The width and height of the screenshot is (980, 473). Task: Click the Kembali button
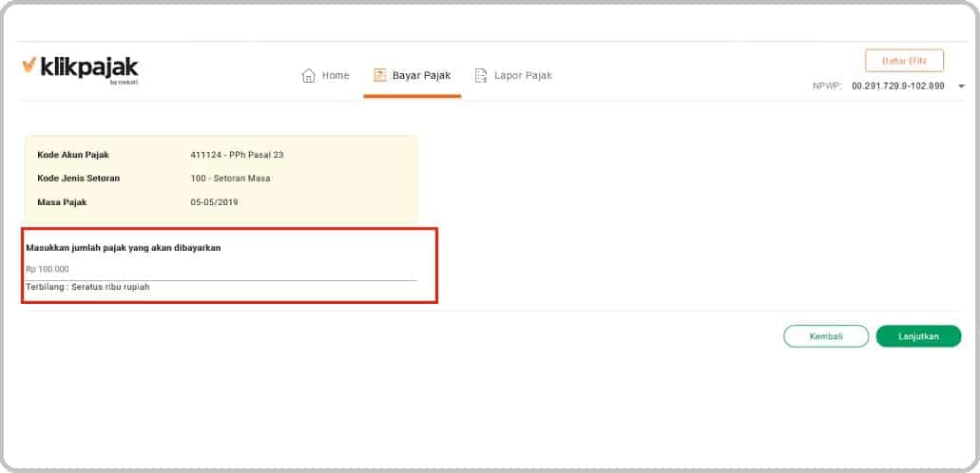826,336
